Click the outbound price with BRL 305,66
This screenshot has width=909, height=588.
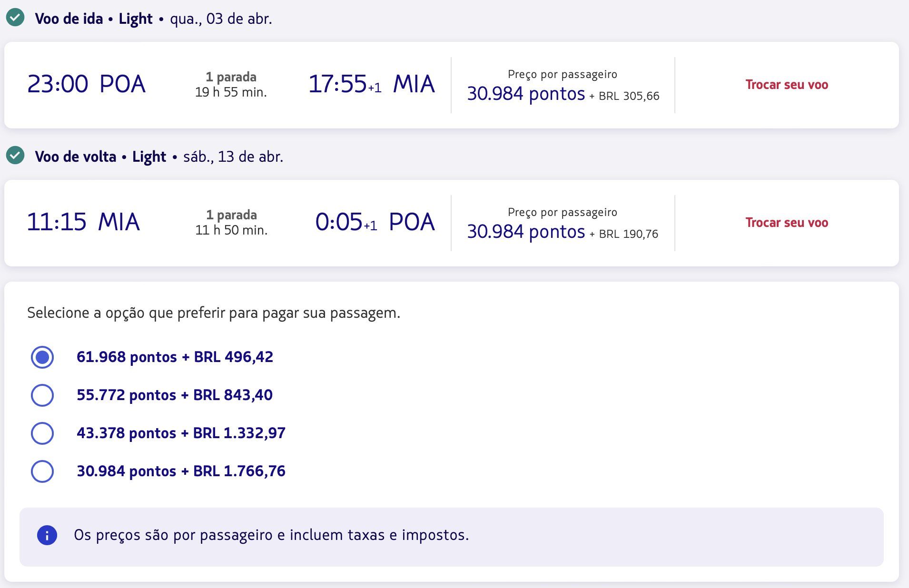point(563,94)
